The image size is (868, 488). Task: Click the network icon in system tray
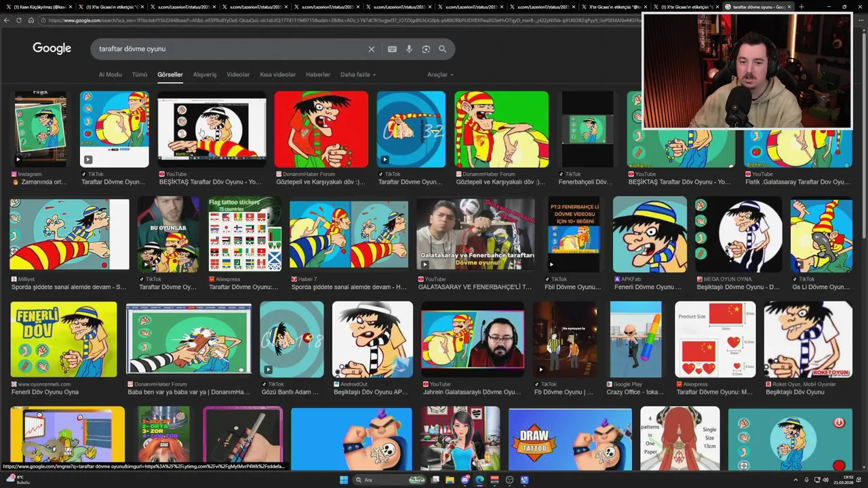[817, 480]
